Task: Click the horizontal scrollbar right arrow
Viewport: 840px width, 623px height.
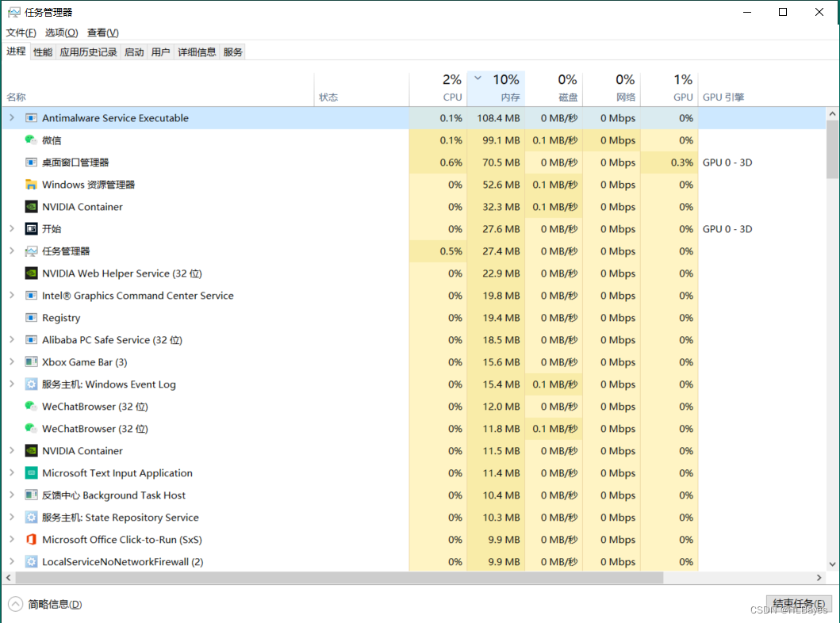Action: 819,578
